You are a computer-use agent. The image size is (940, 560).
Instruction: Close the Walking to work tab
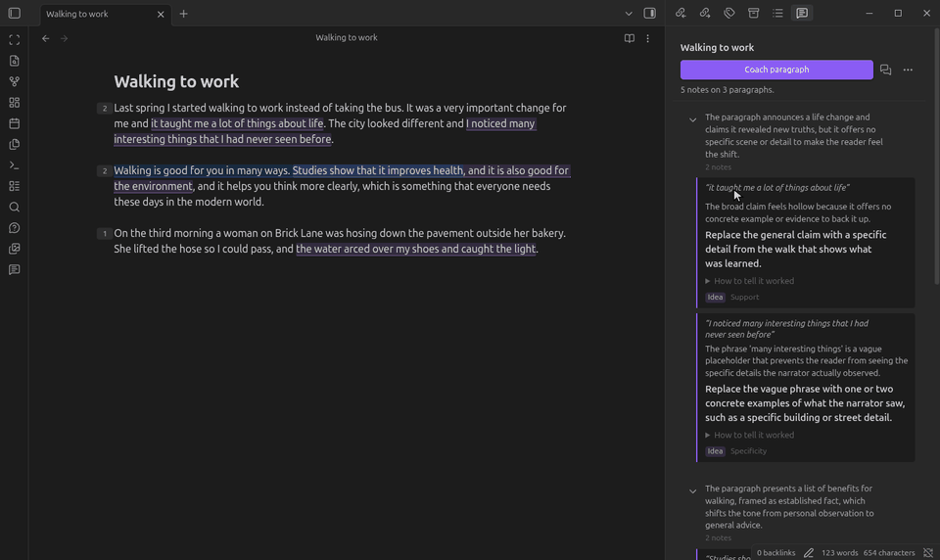(161, 14)
